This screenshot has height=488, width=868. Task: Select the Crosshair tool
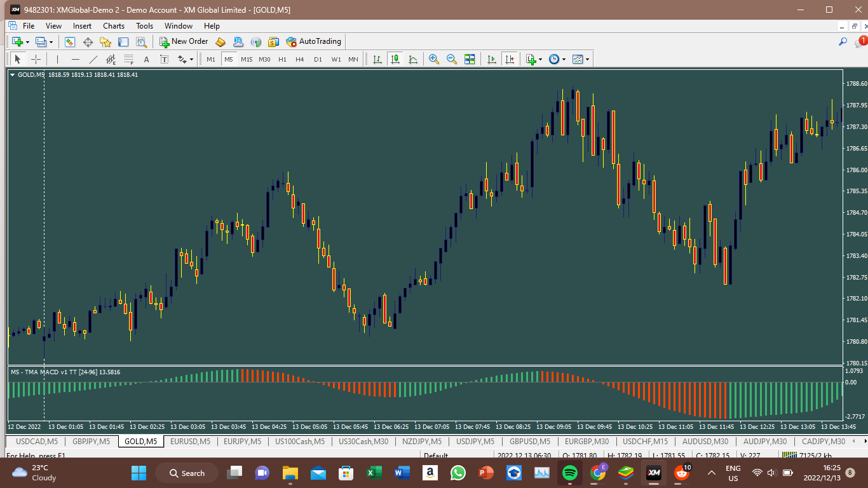pyautogui.click(x=36, y=59)
